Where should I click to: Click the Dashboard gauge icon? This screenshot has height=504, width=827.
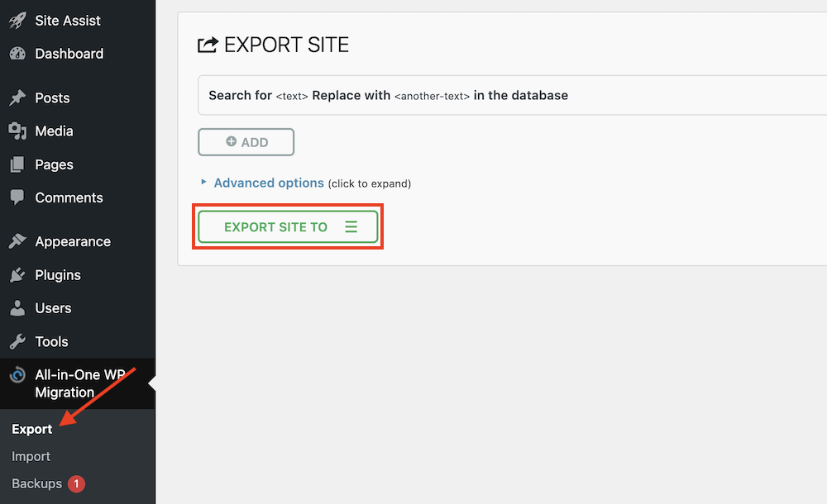point(17,54)
